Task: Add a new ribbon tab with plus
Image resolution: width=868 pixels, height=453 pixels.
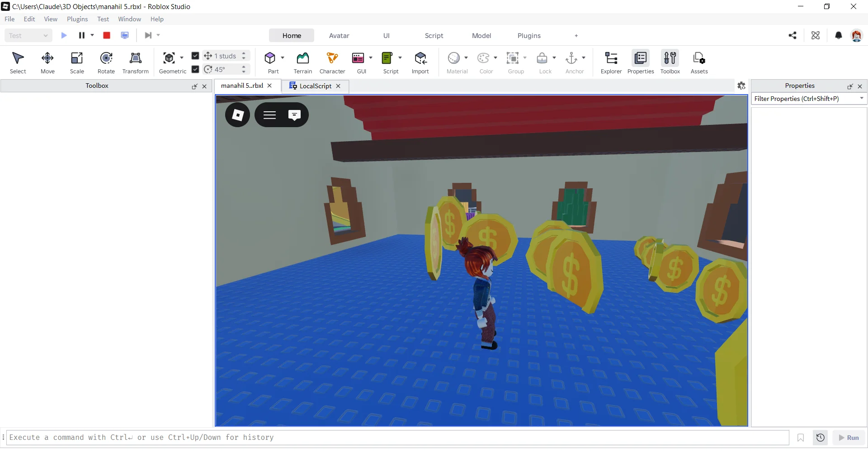Action: (576, 36)
